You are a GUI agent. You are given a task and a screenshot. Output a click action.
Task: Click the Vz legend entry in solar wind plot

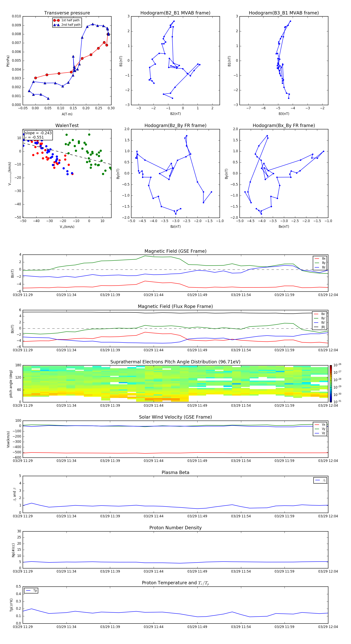tap(320, 433)
